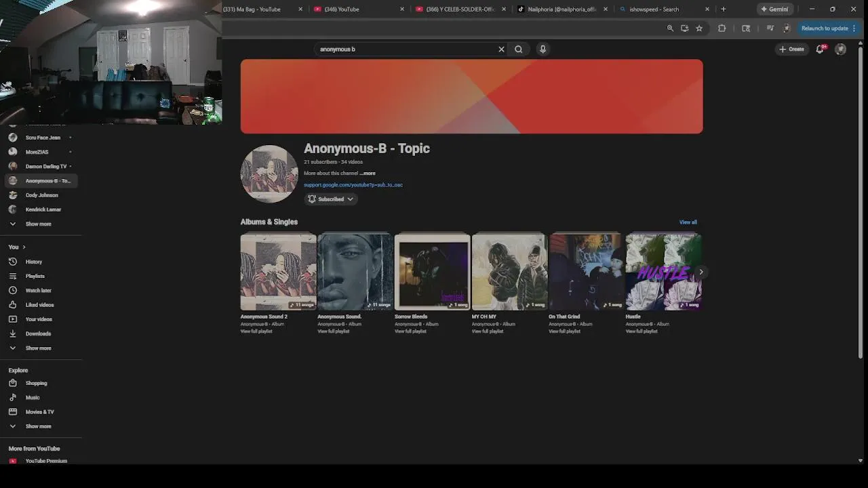The width and height of the screenshot is (868, 488).
Task: Open Downloads arrow icon
Action: point(12,333)
